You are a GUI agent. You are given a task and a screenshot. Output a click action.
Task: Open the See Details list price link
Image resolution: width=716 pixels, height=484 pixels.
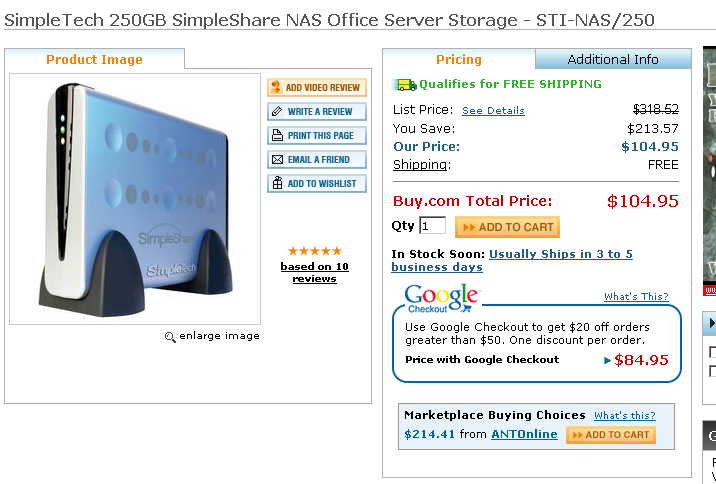[493, 110]
